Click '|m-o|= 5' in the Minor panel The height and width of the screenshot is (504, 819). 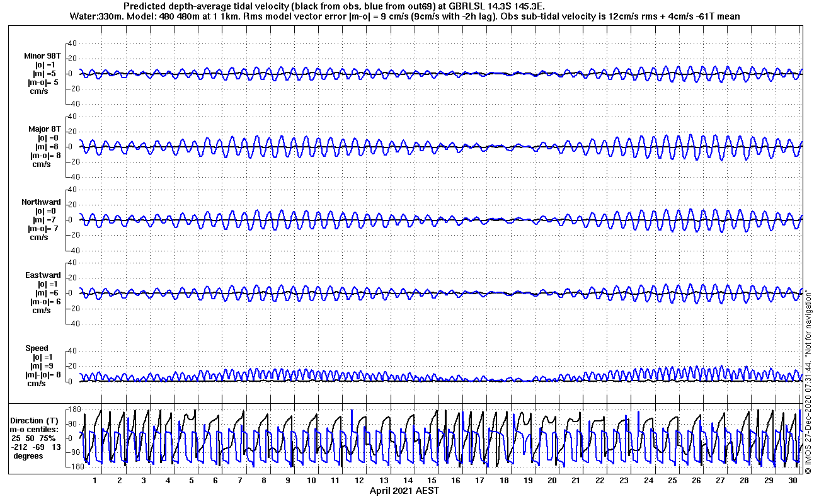pyautogui.click(x=43, y=83)
